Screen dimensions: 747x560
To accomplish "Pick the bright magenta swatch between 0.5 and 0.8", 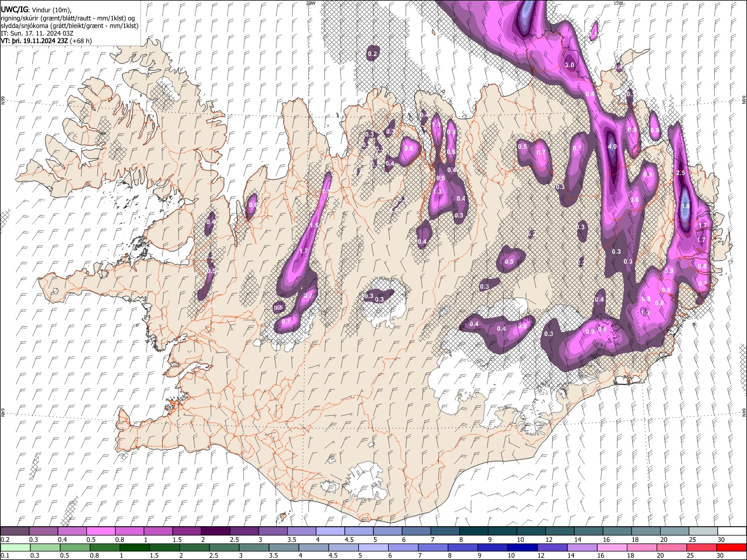I will point(101,531).
